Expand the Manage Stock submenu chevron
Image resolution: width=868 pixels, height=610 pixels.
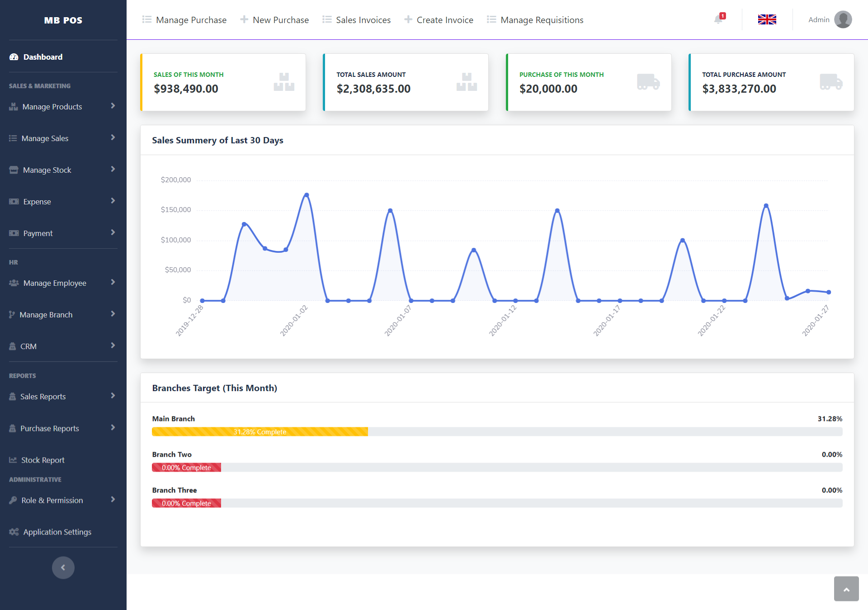tap(113, 169)
